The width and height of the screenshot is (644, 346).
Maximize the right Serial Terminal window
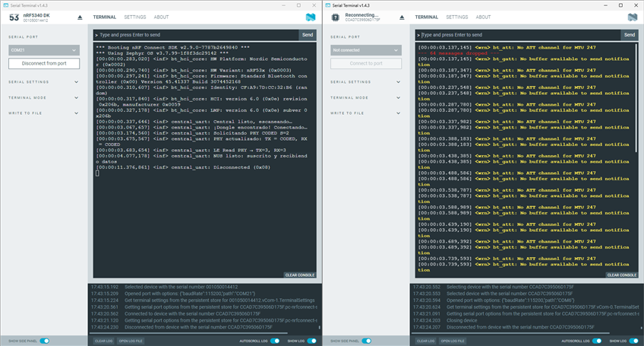pos(620,5)
